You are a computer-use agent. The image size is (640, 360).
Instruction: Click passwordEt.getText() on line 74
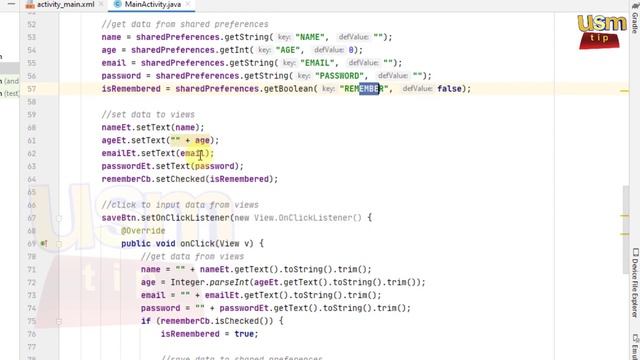tap(266, 308)
